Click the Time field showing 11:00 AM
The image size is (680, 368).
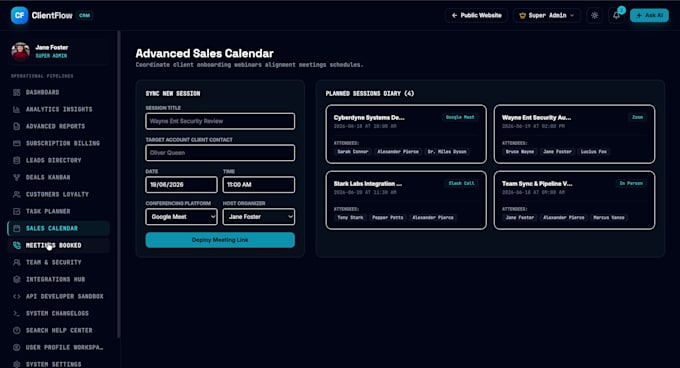coord(259,185)
